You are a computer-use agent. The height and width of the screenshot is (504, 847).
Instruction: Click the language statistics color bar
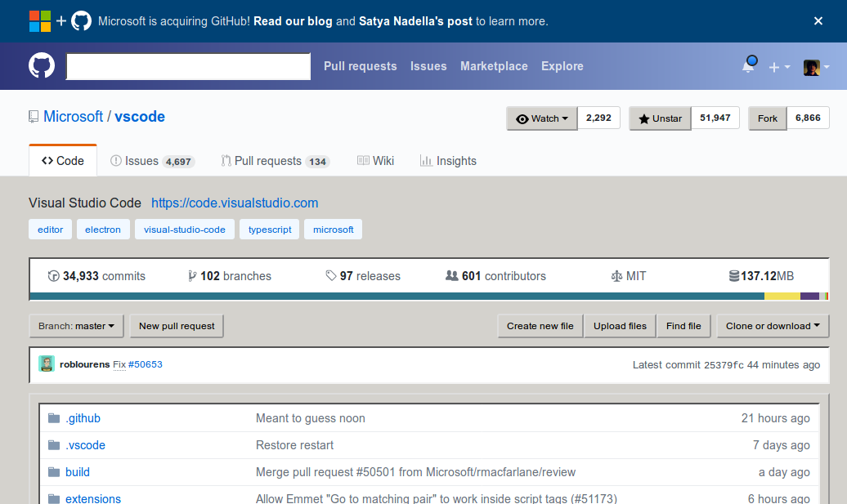423,294
